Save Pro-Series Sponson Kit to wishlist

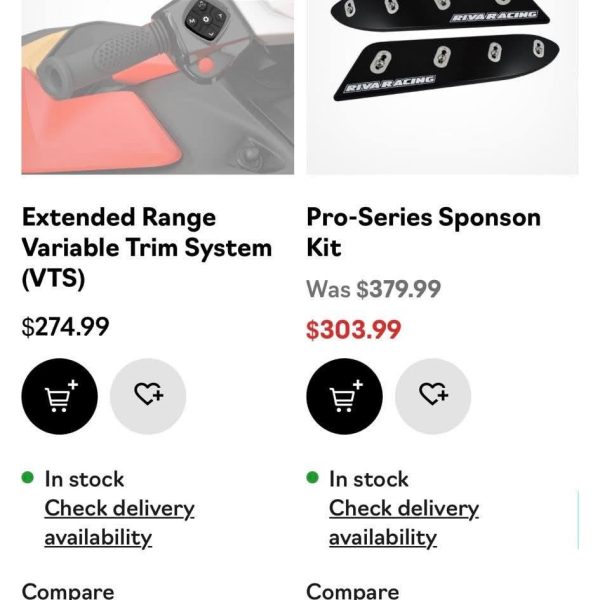point(432,396)
